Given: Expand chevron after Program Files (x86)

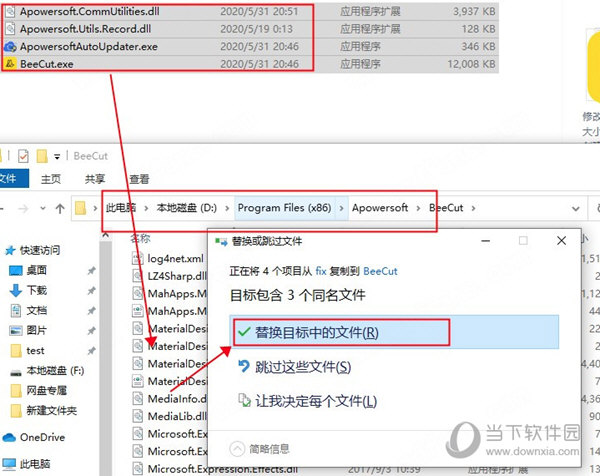Looking at the screenshot, I should pos(341,208).
